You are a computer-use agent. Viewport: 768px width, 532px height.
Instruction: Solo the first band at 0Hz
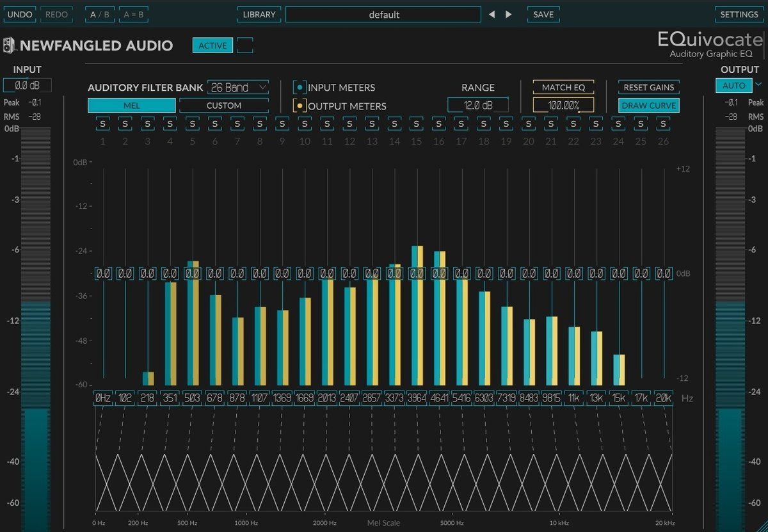102,124
